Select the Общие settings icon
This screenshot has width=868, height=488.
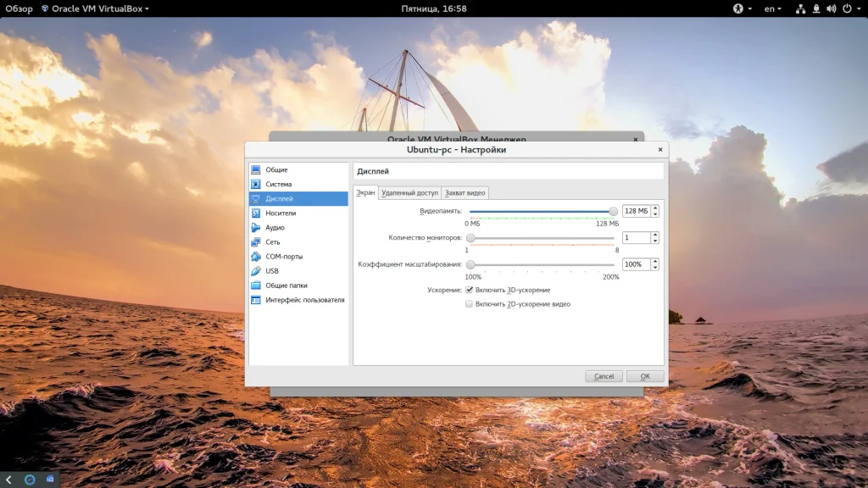coord(256,170)
